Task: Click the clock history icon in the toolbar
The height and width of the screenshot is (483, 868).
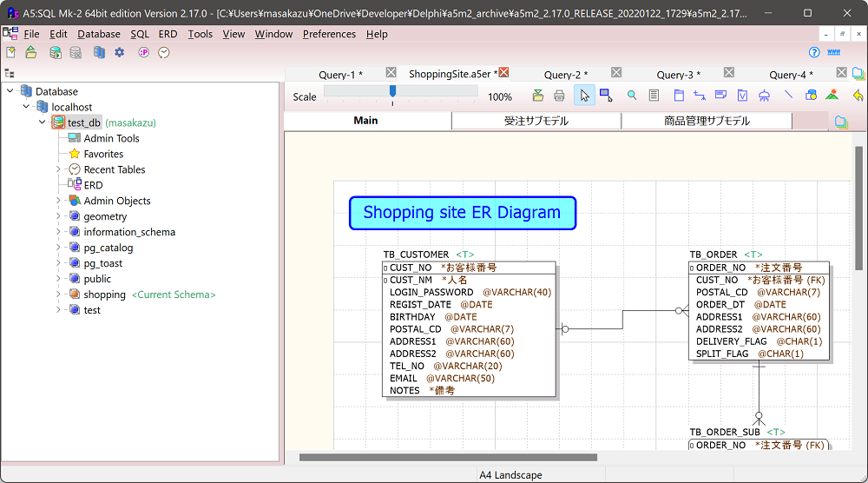Action: click(x=163, y=53)
